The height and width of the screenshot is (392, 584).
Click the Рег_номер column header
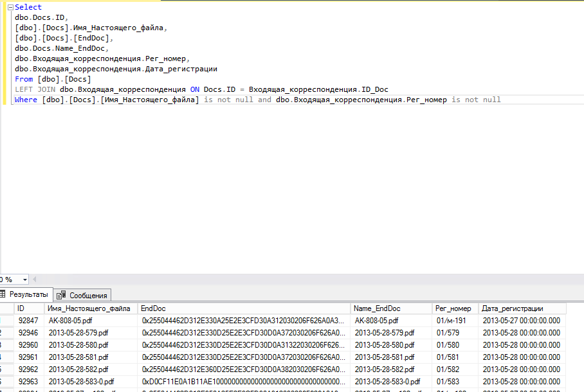point(455,308)
